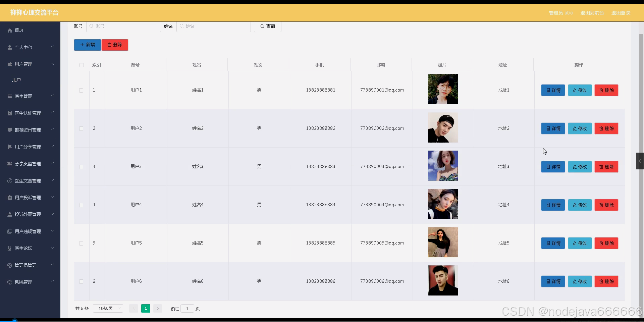The width and height of the screenshot is (644, 322).
Task: Click the collapse arrow handle on right edge
Action: coord(640,161)
